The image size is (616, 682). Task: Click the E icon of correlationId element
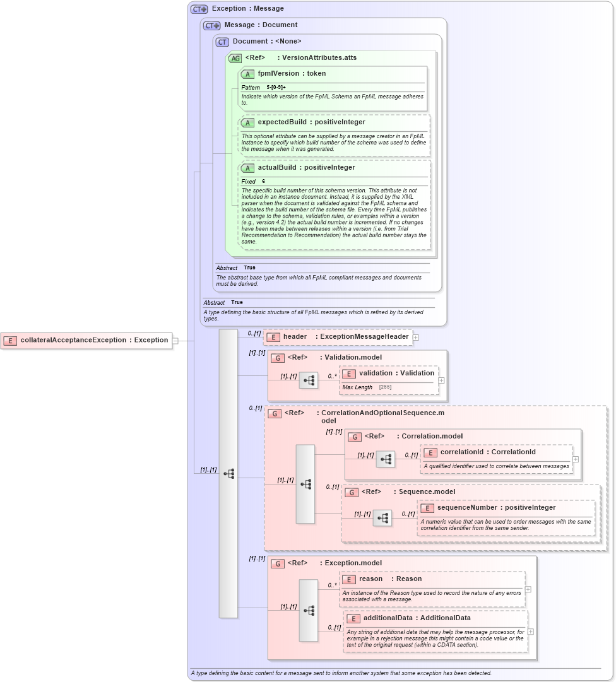[430, 453]
